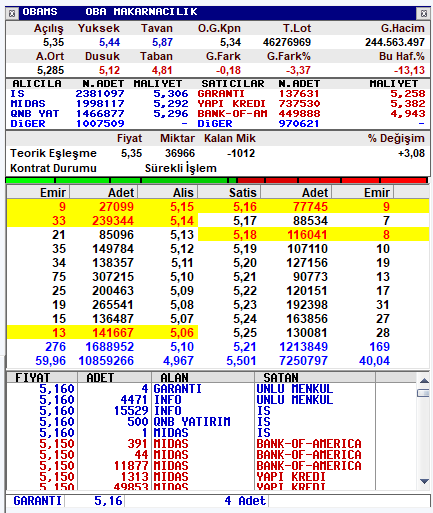433x513 pixels.
Task: Click QNB YATIRIM buyer in trades
Action: tap(192, 422)
